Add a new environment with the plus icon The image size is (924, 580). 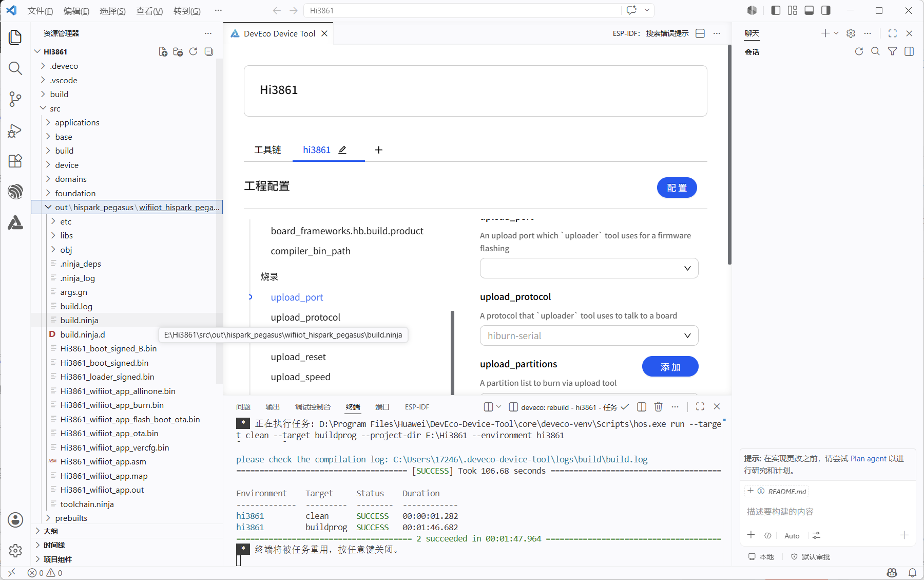(x=379, y=150)
